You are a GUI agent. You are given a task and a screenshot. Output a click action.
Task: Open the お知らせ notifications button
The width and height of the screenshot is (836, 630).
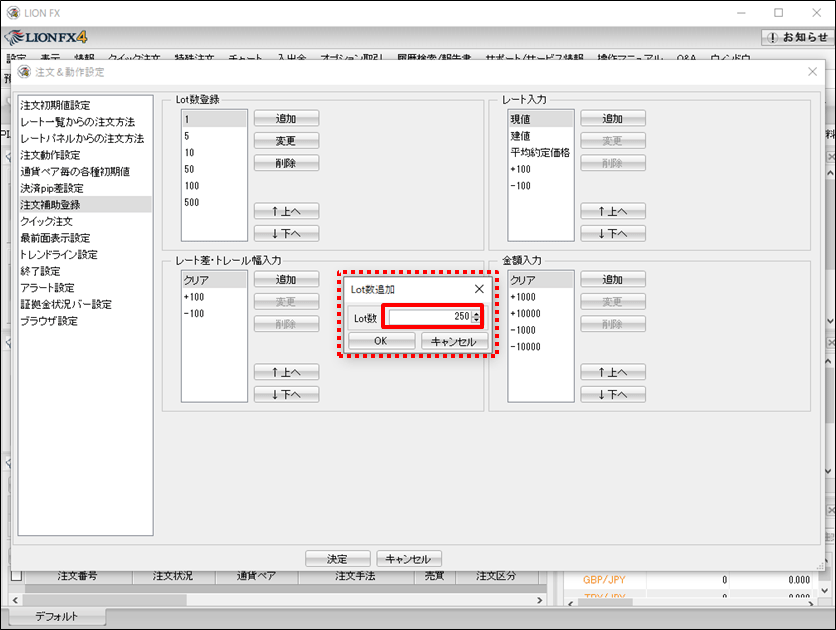coord(798,37)
